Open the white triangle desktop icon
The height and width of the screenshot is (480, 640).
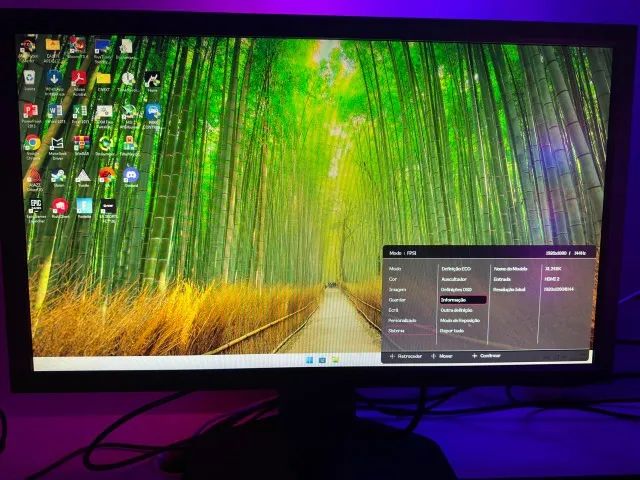(83, 178)
